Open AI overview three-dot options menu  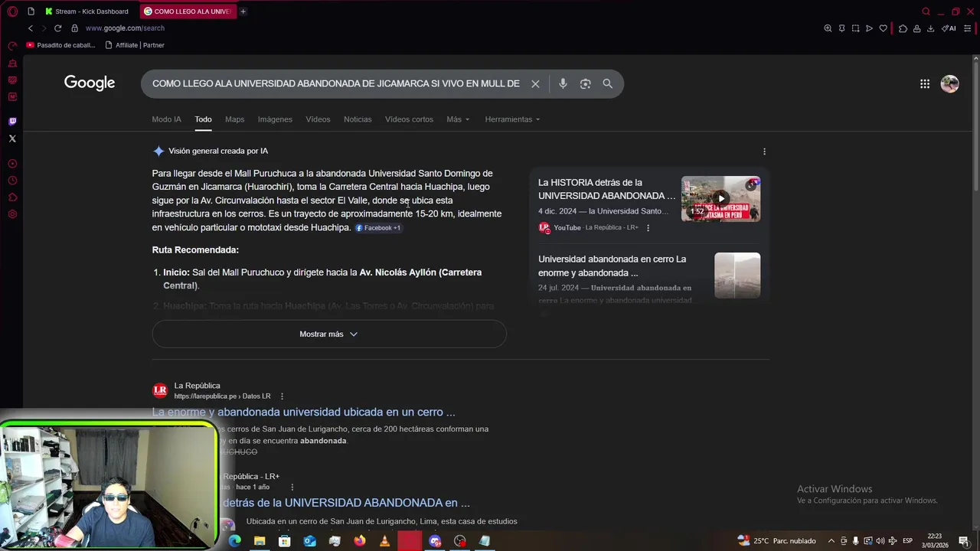click(x=764, y=152)
